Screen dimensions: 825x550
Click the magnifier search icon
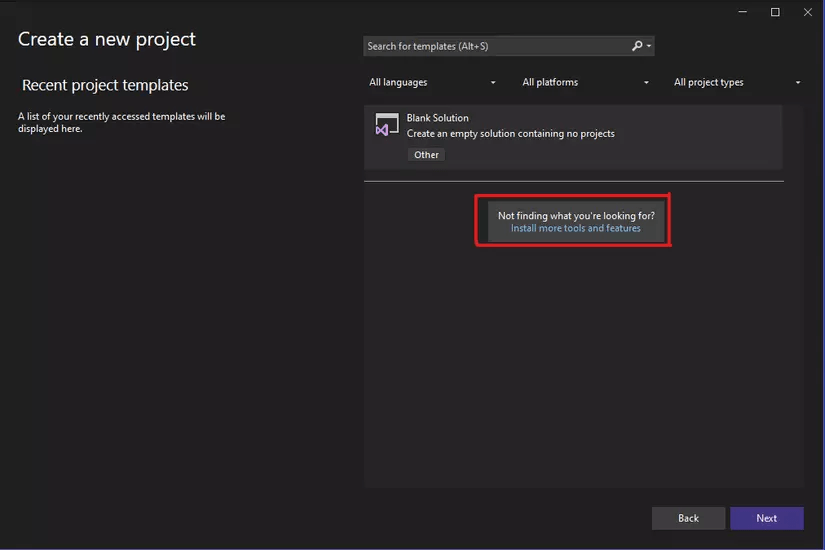[637, 46]
